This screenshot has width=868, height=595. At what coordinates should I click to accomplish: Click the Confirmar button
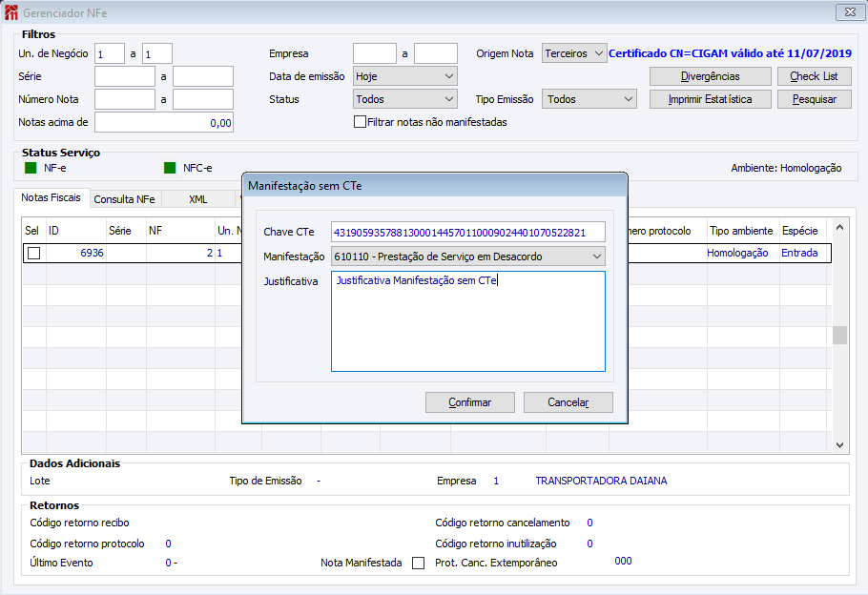click(x=470, y=402)
